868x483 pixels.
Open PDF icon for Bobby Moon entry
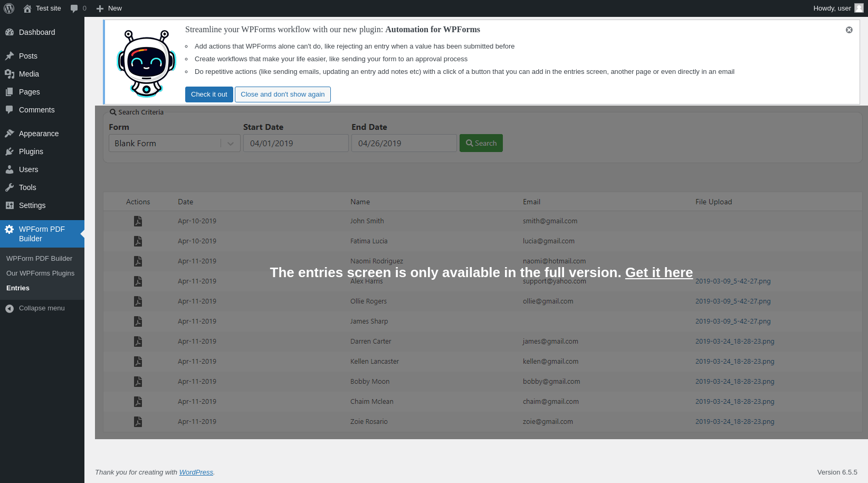click(x=138, y=382)
